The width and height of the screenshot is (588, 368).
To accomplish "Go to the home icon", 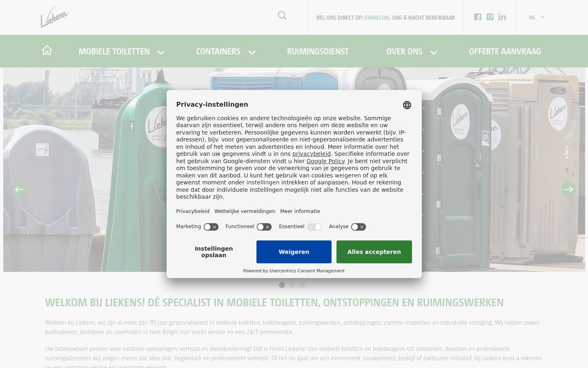I will point(47,50).
